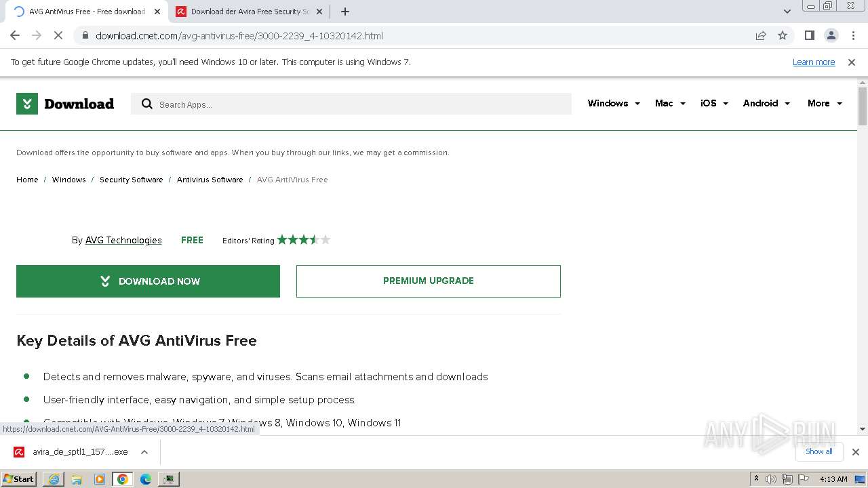Viewport: 868px width, 488px height.
Task: Visit the AVG Technologies developer link
Action: pyautogui.click(x=123, y=240)
